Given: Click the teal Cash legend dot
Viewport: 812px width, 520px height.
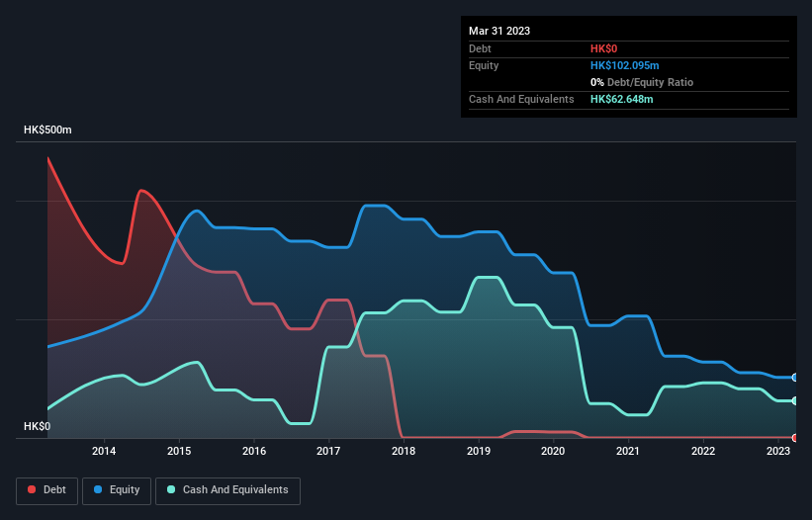Looking at the screenshot, I should [x=171, y=489].
